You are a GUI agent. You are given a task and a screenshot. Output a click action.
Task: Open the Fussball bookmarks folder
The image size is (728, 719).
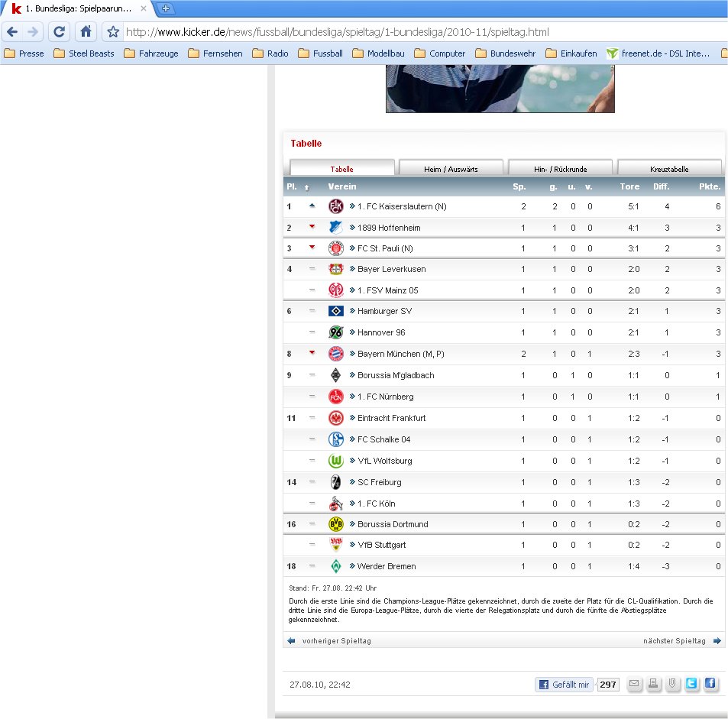321,53
